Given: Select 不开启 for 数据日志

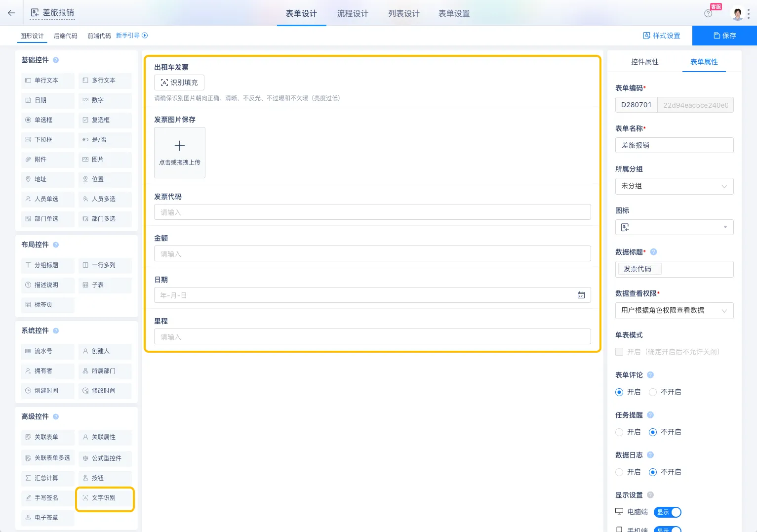Looking at the screenshot, I should pyautogui.click(x=653, y=472).
